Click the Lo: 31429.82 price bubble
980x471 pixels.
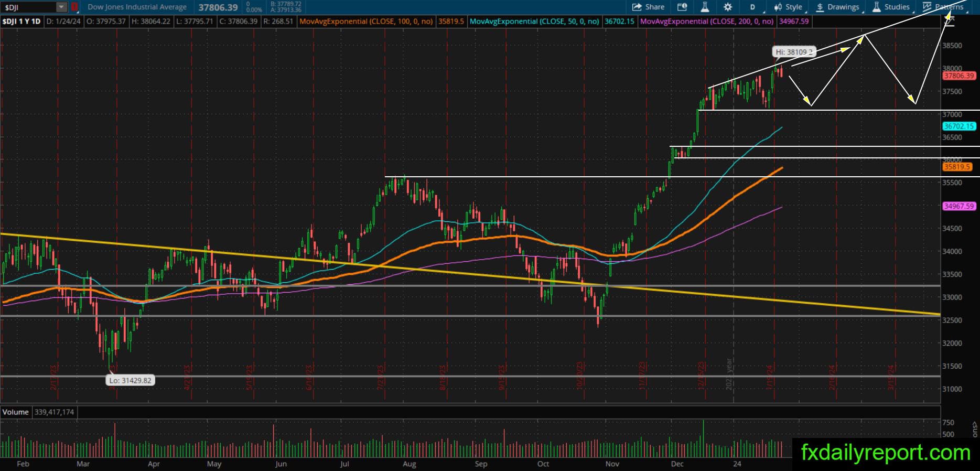point(130,380)
